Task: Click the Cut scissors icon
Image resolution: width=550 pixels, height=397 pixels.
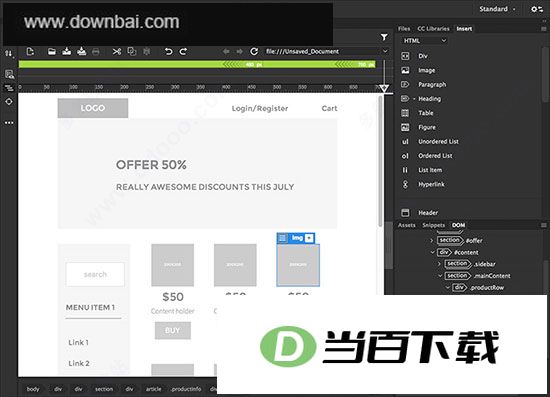Action: (x=117, y=52)
